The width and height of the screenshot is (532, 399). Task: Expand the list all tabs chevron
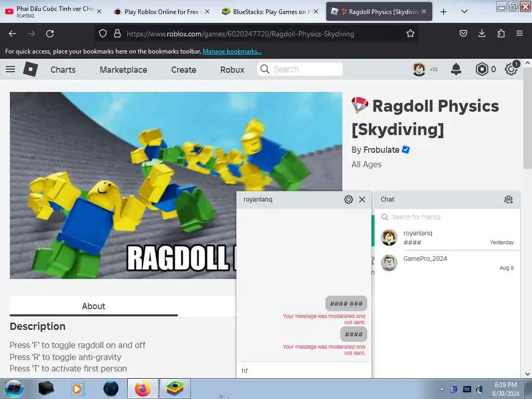coord(464,11)
